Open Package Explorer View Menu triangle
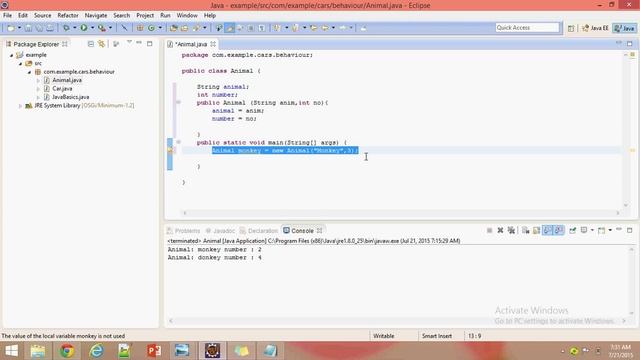640x360 pixels. pos(129,42)
